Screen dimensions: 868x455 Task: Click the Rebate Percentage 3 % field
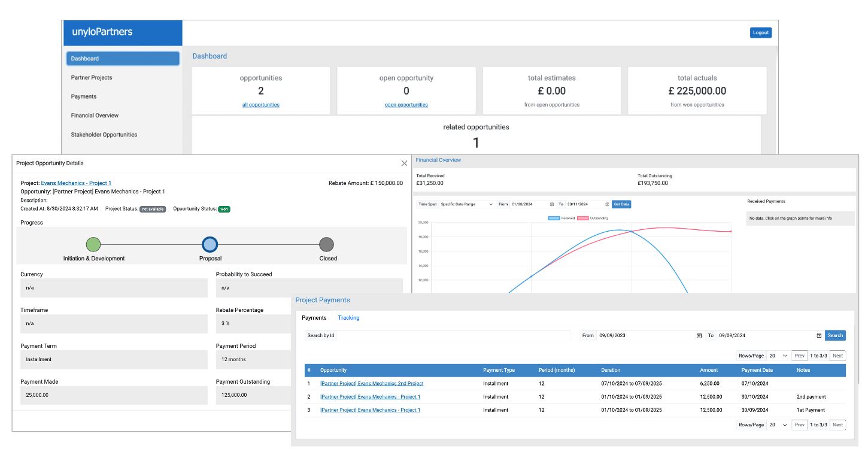(x=254, y=323)
